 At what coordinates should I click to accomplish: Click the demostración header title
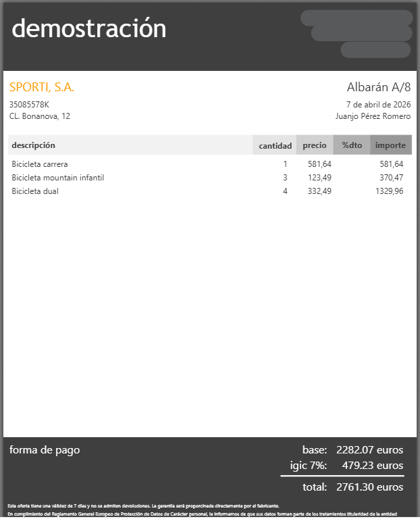click(x=88, y=28)
